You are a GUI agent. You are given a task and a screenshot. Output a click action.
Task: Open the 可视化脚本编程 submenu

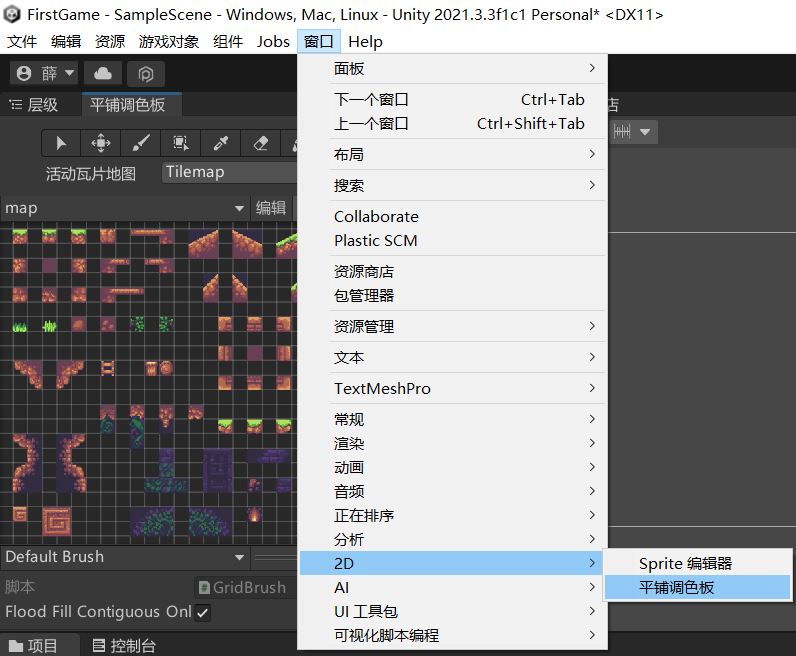[452, 635]
